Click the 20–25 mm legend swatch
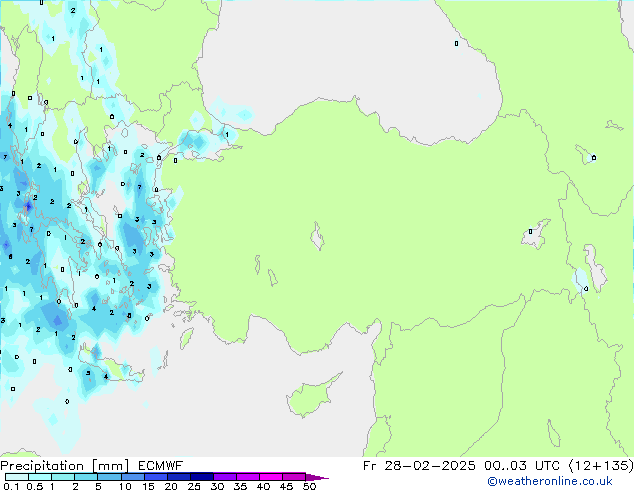This screenshot has width=634, height=490. pos(179,477)
